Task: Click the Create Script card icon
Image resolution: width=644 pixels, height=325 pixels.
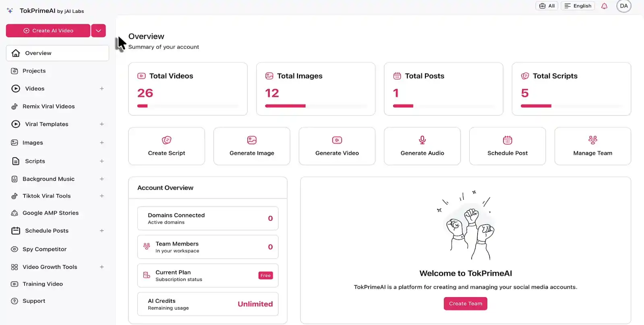Action: click(166, 140)
